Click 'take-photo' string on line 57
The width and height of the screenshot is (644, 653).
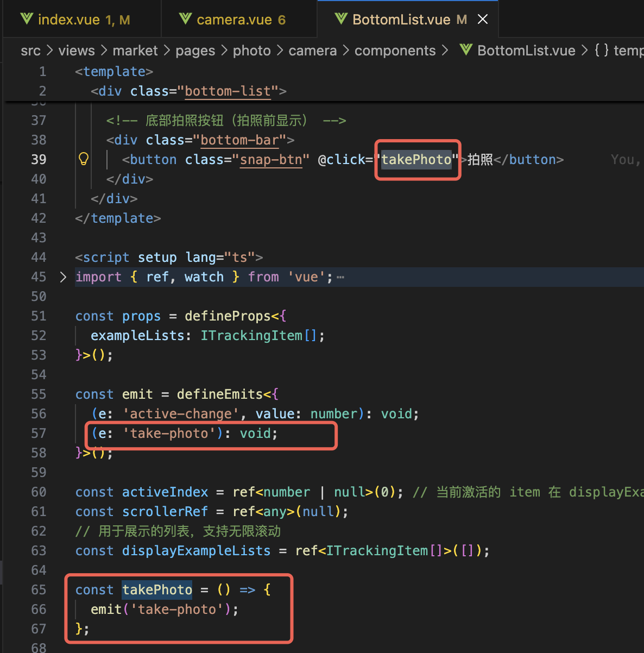tap(169, 433)
